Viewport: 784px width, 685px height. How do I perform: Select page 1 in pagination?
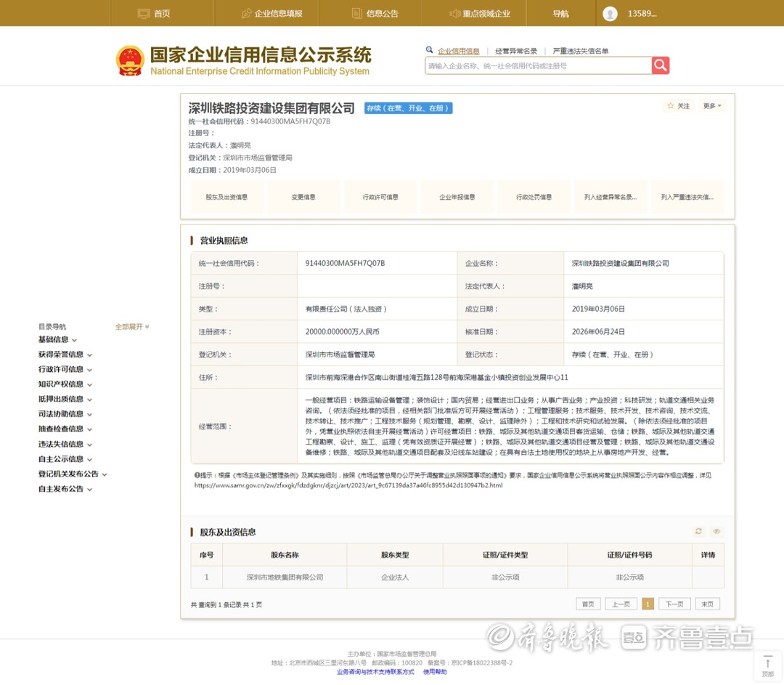pyautogui.click(x=648, y=604)
